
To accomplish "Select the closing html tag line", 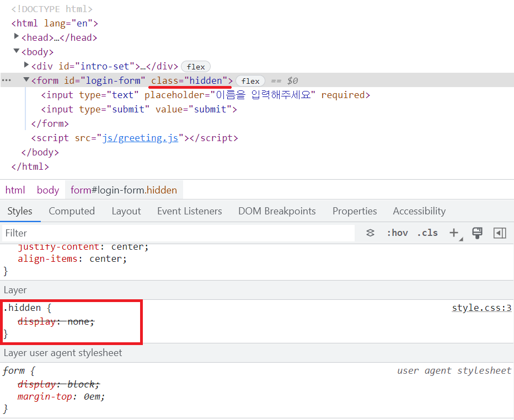I will click(x=30, y=167).
